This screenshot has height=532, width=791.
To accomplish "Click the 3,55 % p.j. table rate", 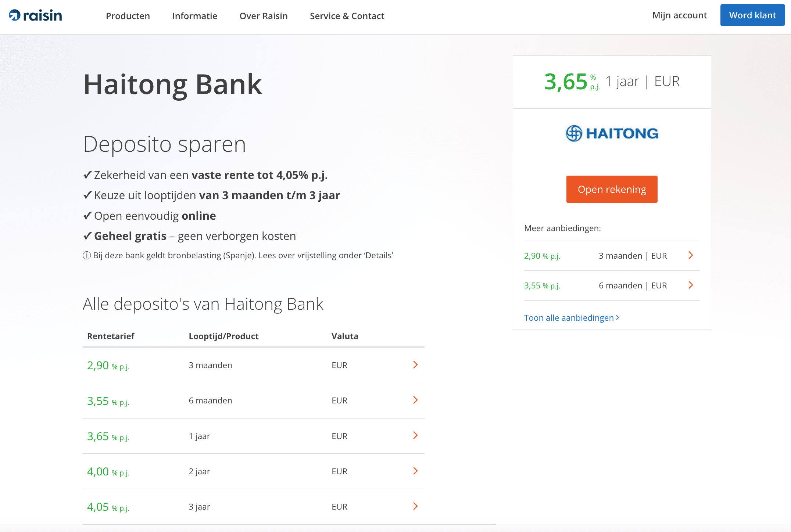I will 108,401.
